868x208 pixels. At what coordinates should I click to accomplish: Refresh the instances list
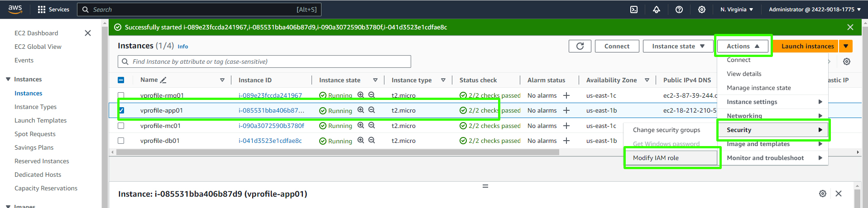(x=580, y=46)
